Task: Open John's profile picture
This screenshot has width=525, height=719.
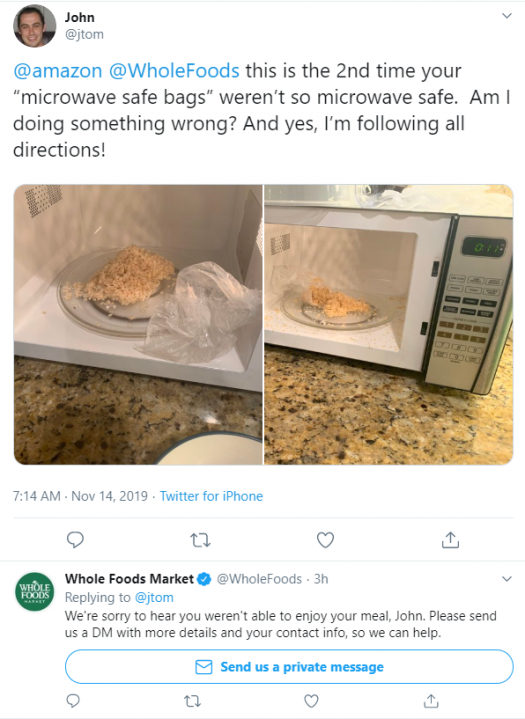Action: tap(34, 26)
